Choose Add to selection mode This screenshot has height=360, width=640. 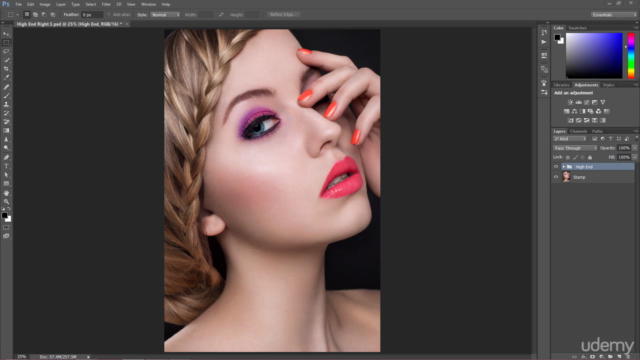36,14
